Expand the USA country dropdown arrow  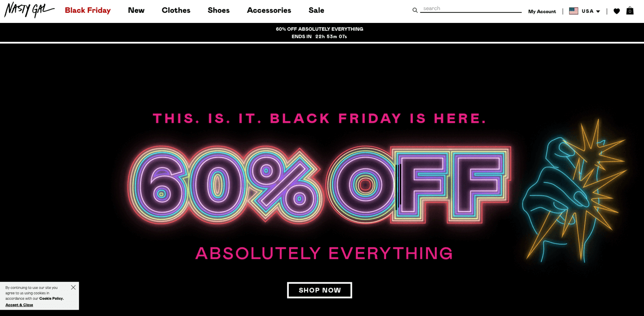[x=598, y=11]
